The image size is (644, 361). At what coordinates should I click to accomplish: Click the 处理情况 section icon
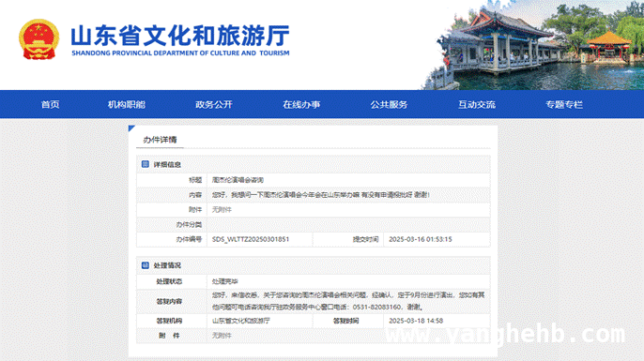pos(145,265)
